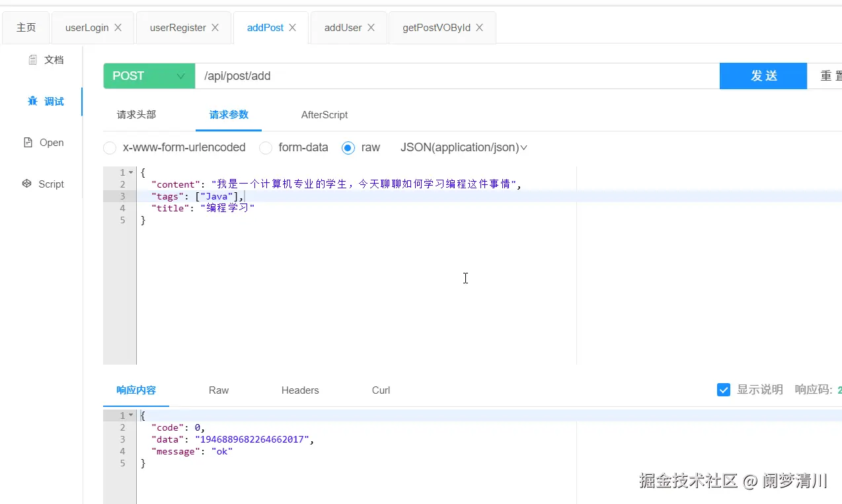Close the userRegister tab
842x504 pixels.
coord(215,28)
